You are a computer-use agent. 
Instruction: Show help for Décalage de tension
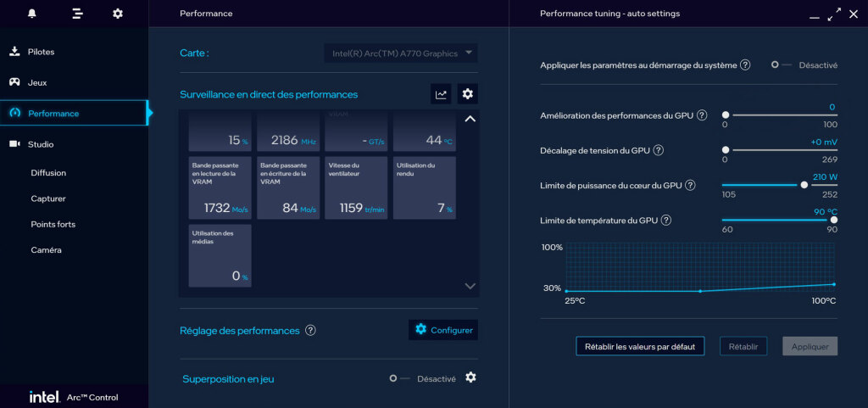tap(658, 150)
